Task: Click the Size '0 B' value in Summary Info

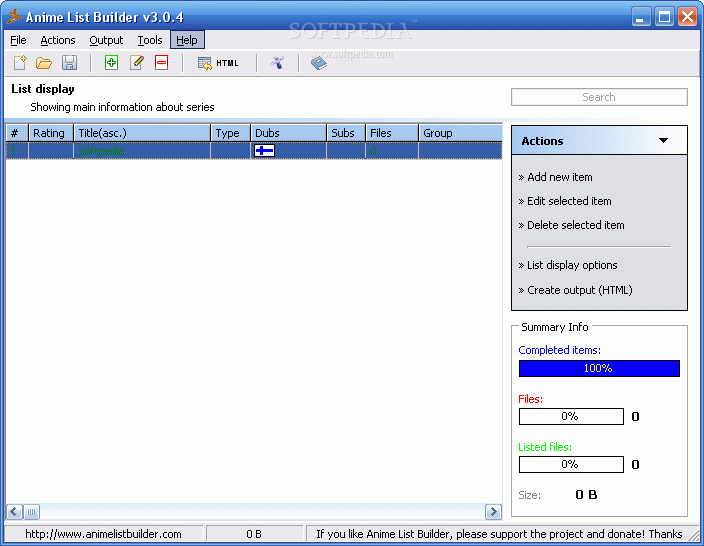Action: click(x=586, y=495)
